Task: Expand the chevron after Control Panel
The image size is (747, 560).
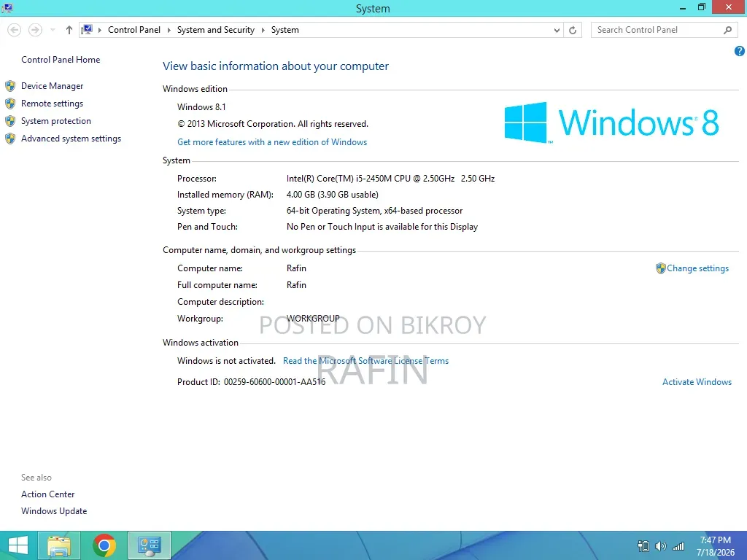Action: pos(169,30)
